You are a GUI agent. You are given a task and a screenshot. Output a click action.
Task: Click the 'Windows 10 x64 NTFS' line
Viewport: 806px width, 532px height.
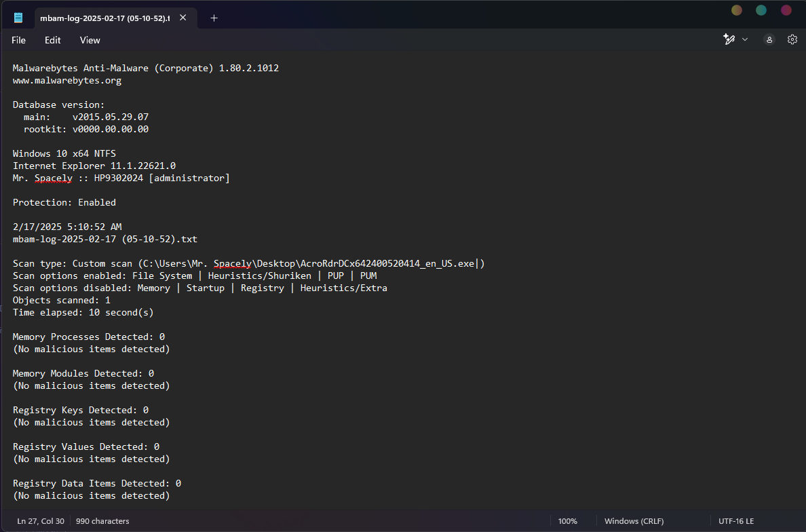pos(64,153)
